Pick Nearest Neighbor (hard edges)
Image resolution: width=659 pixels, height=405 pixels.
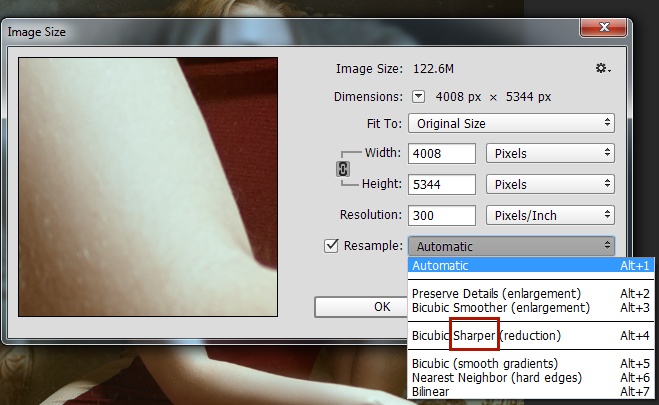[x=511, y=377]
